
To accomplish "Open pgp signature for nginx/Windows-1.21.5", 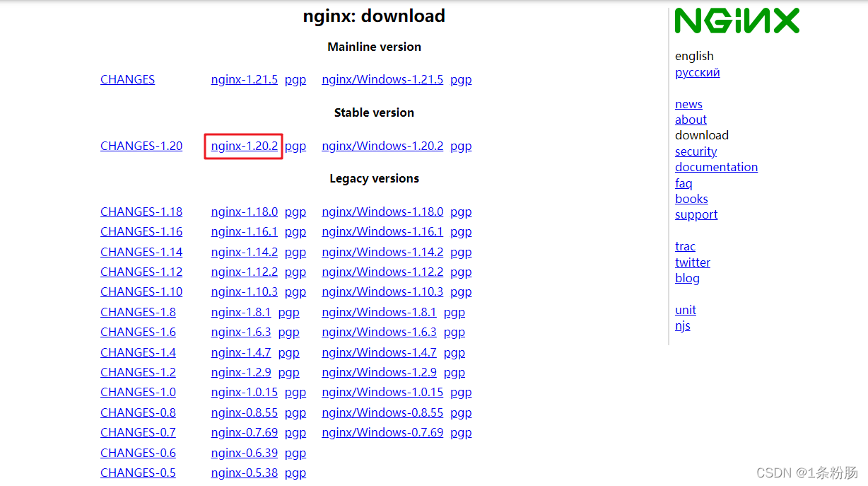I will tap(461, 80).
